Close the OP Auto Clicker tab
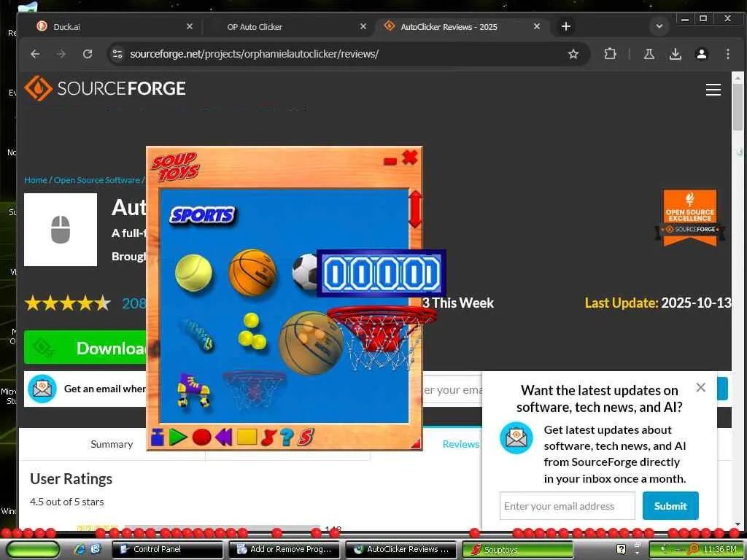 363,27
